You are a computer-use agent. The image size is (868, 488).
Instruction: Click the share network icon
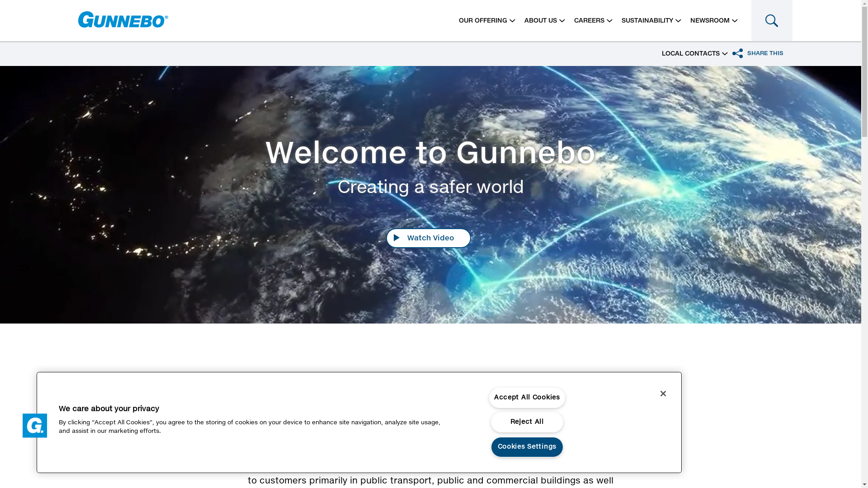737,53
